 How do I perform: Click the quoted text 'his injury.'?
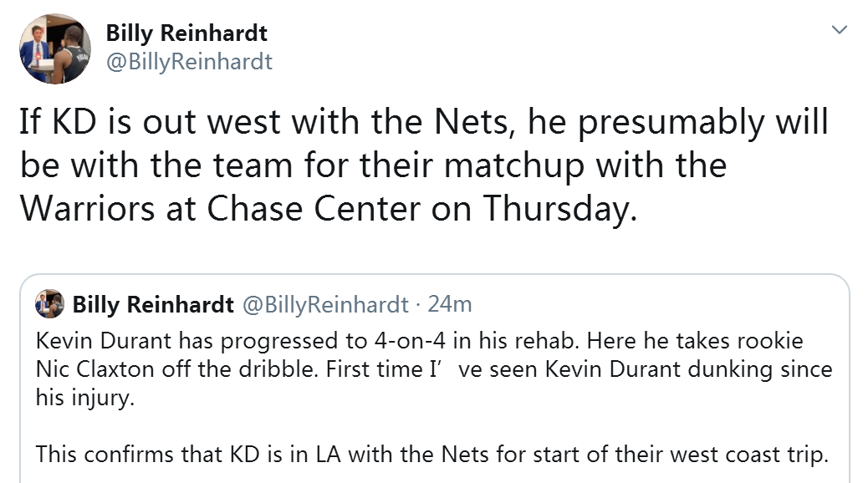(85, 398)
